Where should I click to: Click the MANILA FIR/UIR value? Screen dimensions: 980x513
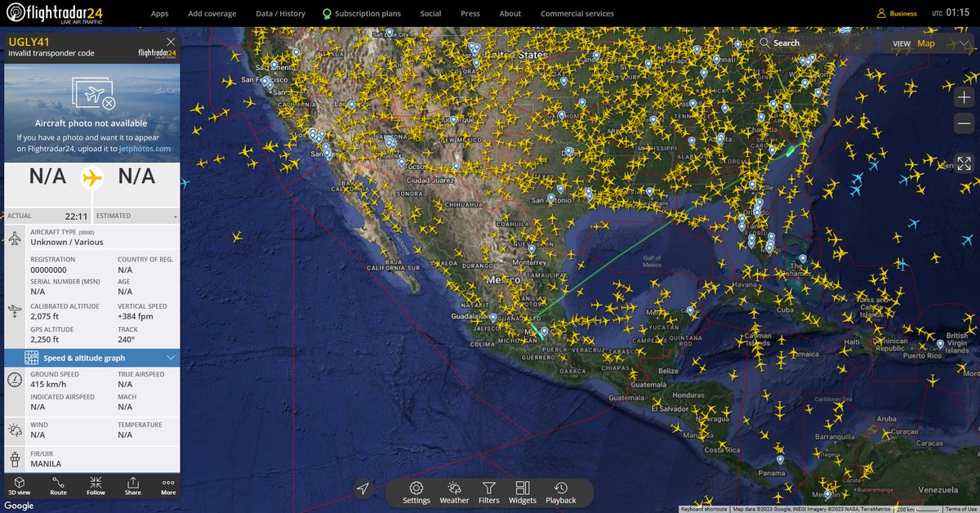[46, 464]
